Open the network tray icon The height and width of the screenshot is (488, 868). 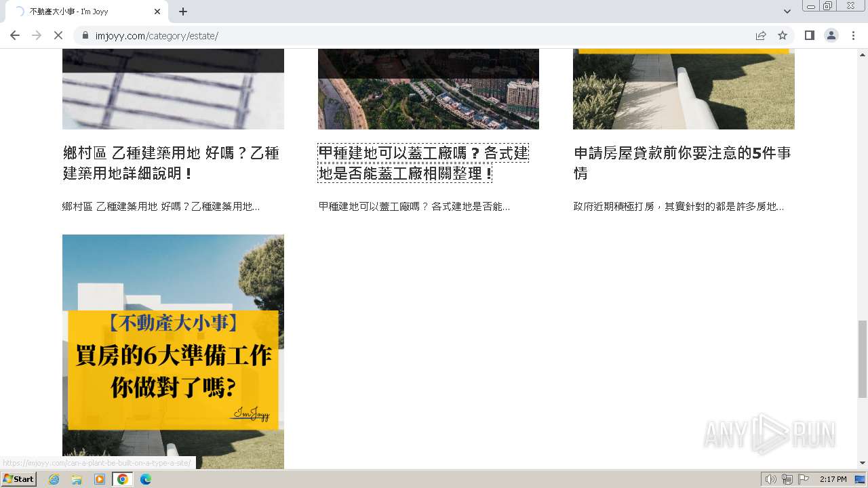[x=787, y=479]
